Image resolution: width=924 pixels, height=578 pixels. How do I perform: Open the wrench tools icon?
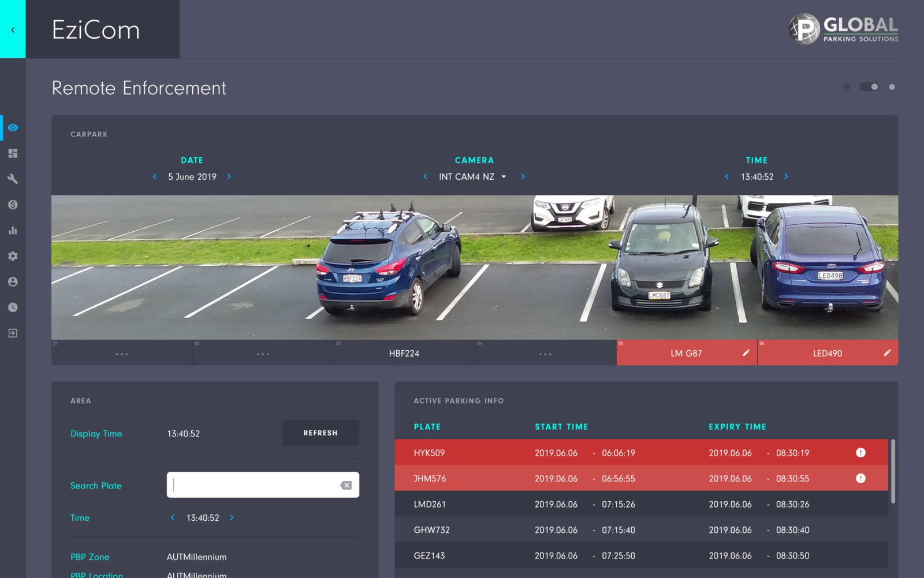[x=13, y=179]
